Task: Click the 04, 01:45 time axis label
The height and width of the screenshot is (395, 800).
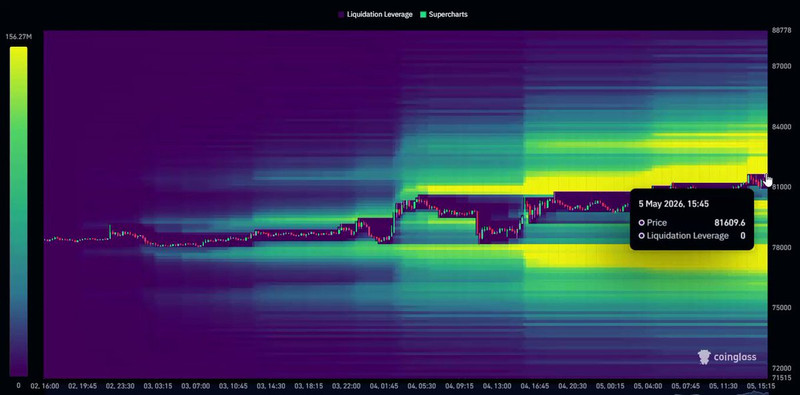Action: click(x=385, y=386)
